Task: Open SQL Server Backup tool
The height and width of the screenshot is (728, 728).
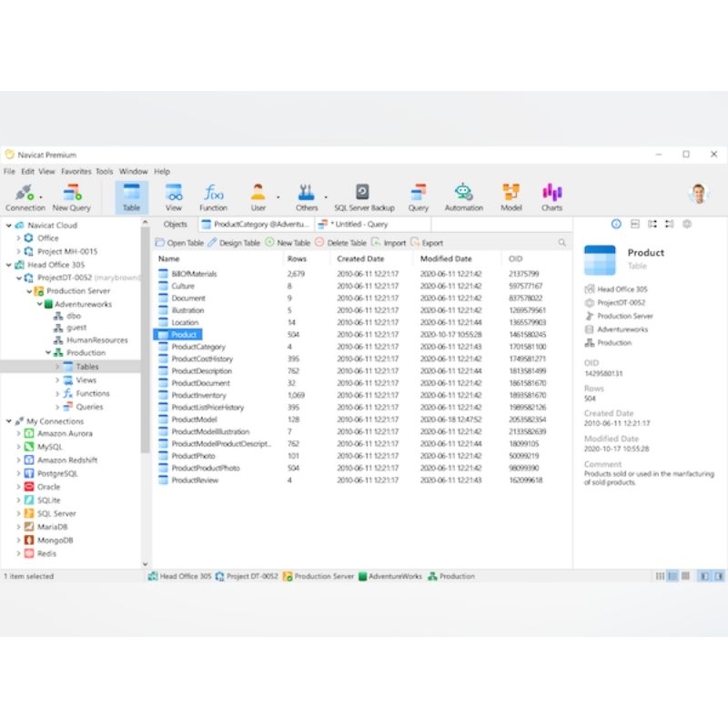Action: point(364,197)
